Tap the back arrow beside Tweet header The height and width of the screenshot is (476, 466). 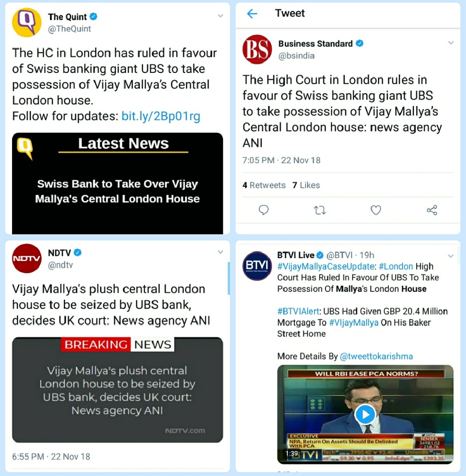pos(252,14)
